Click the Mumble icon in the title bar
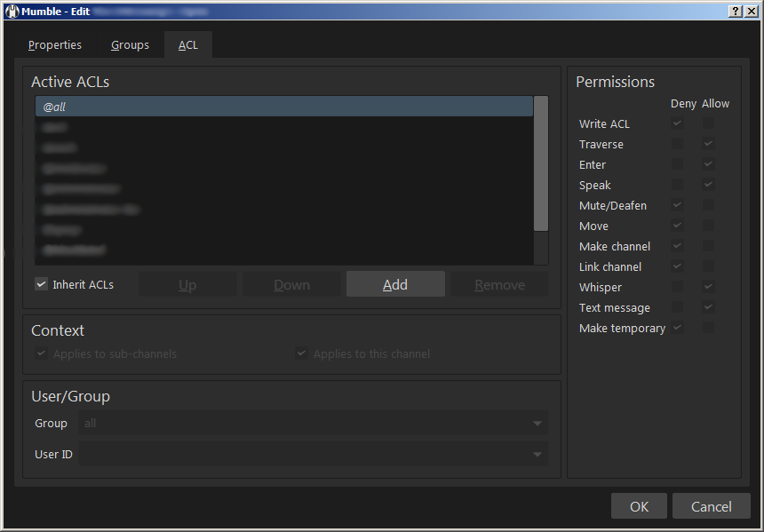The width and height of the screenshot is (764, 532). 12,12
